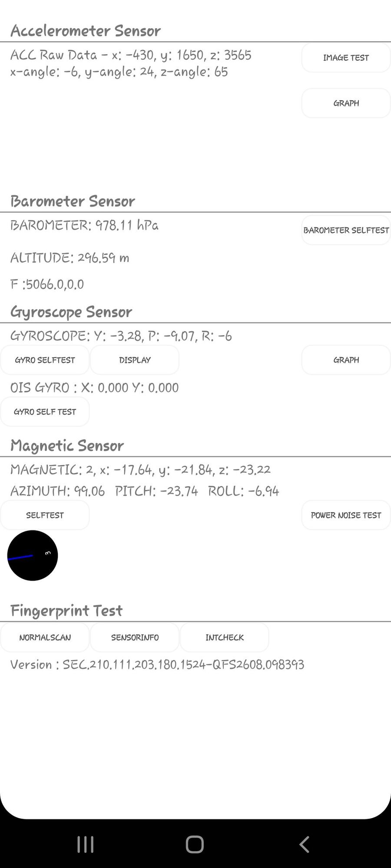Run fingerprint INTCHECK
Screen dimensions: 391x868
pyautogui.click(x=225, y=638)
